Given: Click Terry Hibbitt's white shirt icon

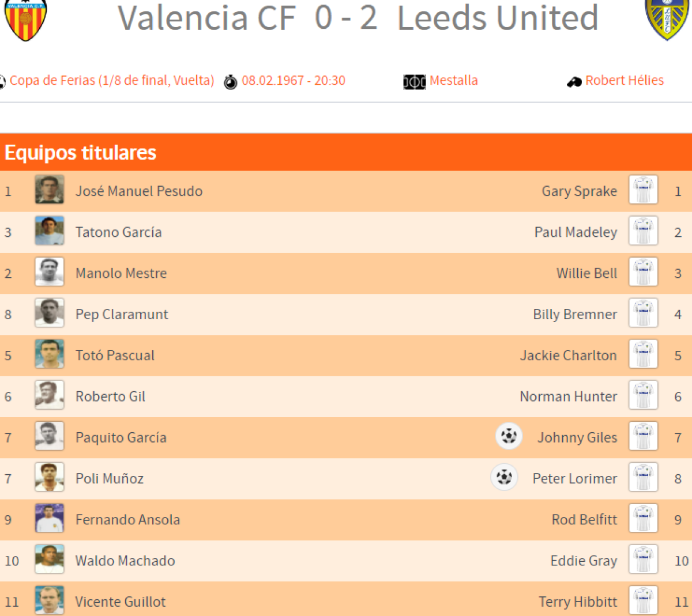Looking at the screenshot, I should tap(643, 600).
